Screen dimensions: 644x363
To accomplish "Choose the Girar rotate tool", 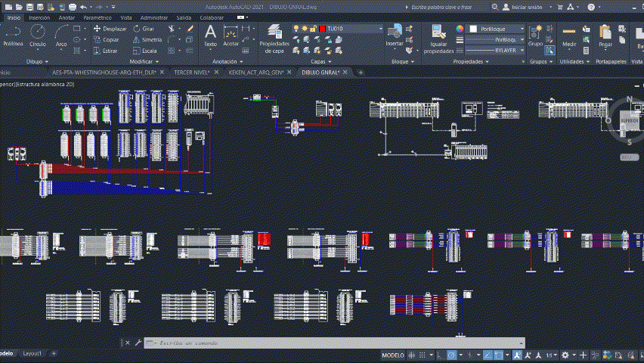I will click(x=144, y=29).
